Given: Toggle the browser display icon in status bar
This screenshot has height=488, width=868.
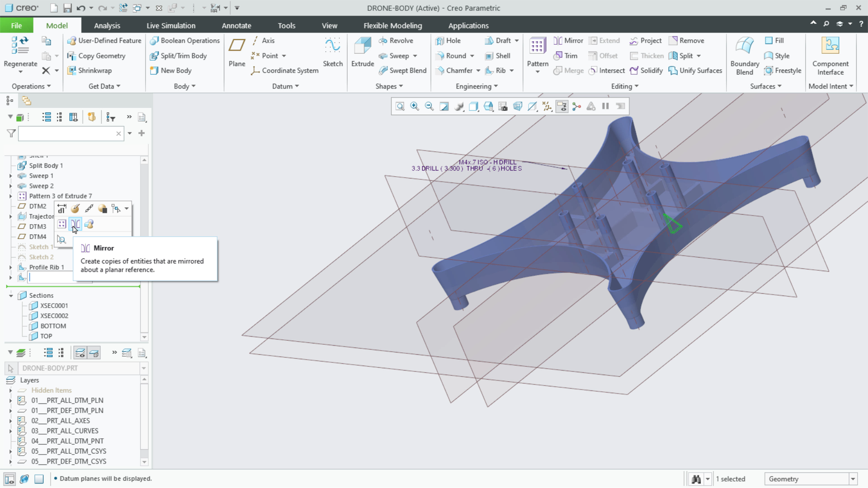Looking at the screenshot, I should pos(24,479).
